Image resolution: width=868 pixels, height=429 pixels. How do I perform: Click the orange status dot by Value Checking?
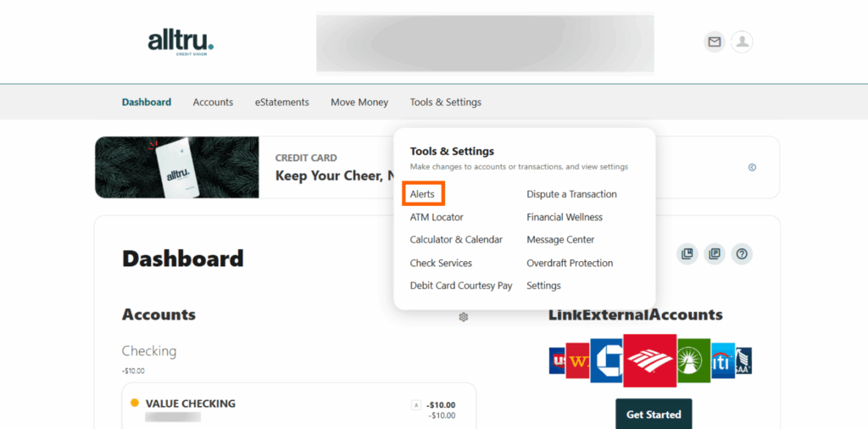pos(135,403)
